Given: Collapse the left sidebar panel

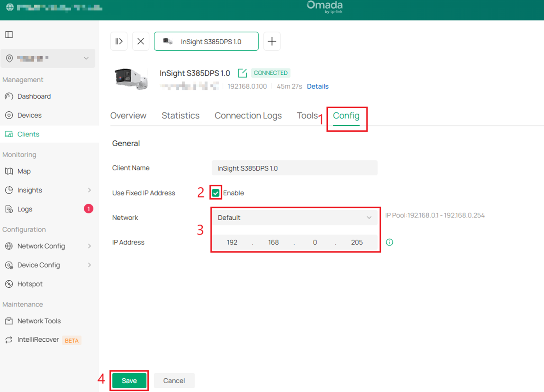Looking at the screenshot, I should pos(9,35).
